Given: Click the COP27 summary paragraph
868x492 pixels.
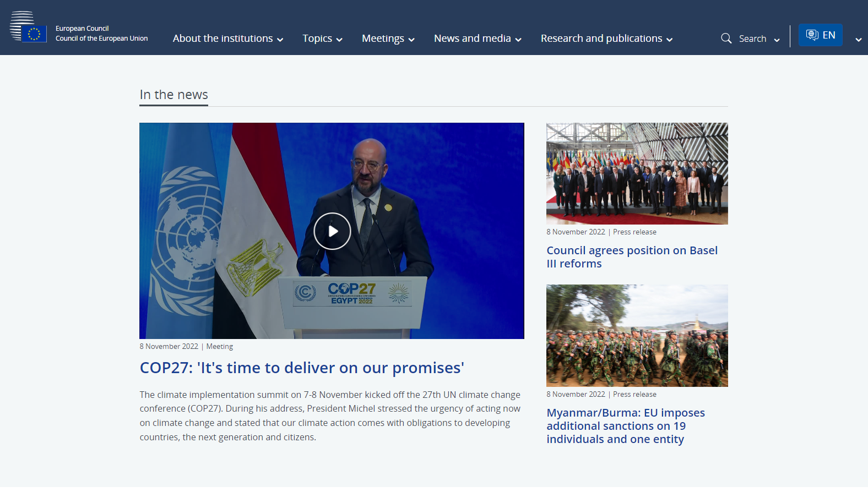Looking at the screenshot, I should (x=330, y=416).
